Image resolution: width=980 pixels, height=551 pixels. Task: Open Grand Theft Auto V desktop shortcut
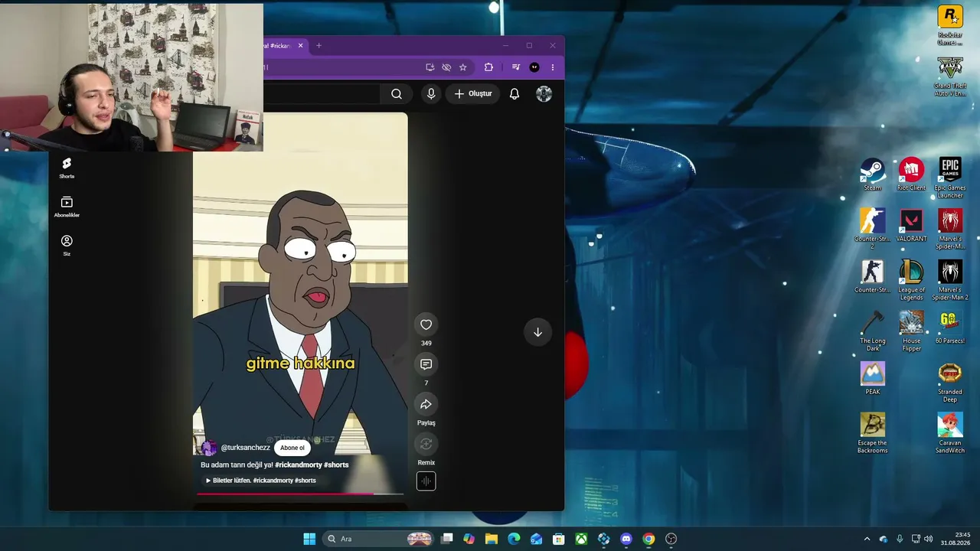(950, 77)
